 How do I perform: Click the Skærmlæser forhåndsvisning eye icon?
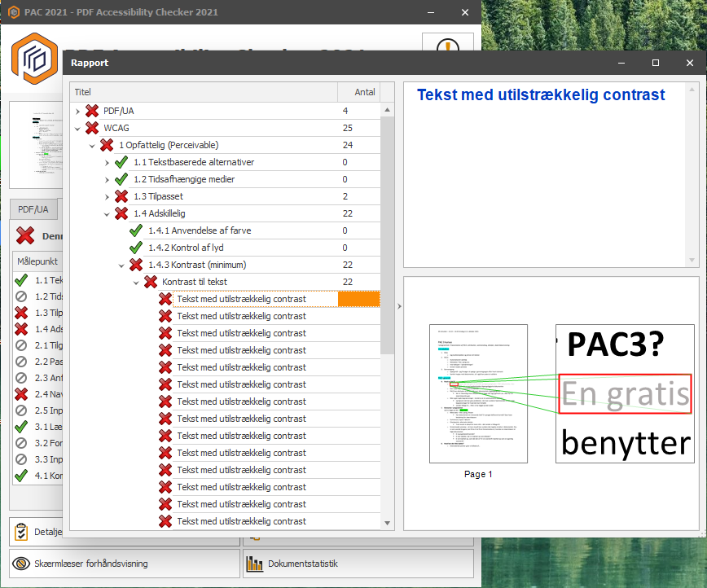(x=20, y=564)
